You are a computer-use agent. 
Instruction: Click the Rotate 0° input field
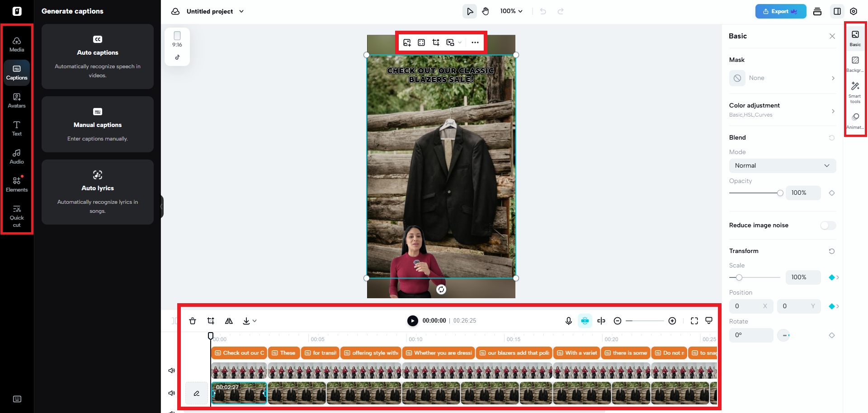click(751, 335)
